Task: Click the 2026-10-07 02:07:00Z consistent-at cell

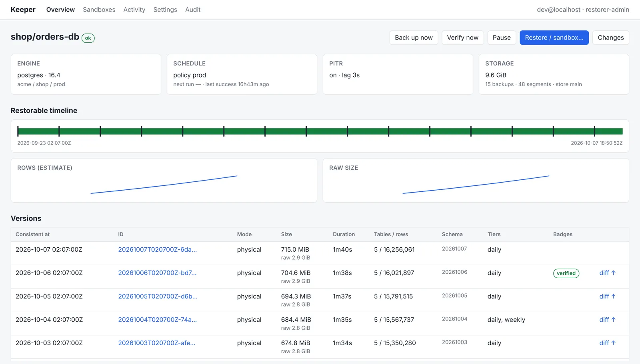Action: tap(49, 250)
